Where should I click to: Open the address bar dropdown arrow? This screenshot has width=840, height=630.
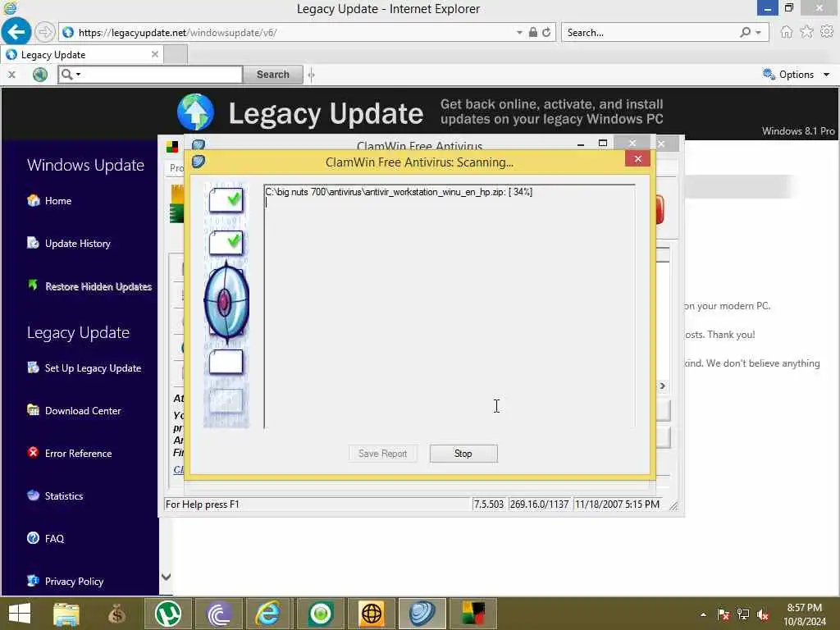[x=519, y=32]
